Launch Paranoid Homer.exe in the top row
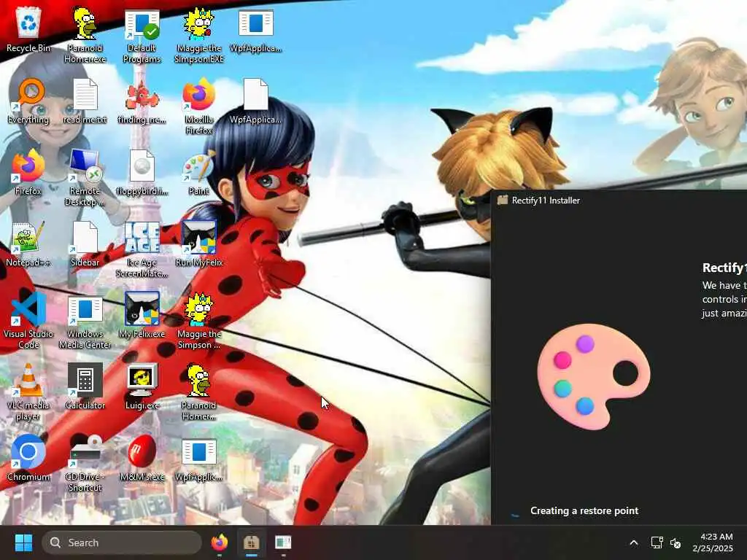This screenshot has height=560, width=747. 85,34
